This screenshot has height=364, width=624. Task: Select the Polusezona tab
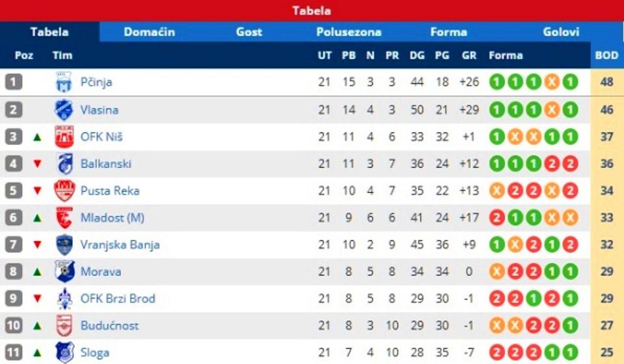[x=349, y=32]
